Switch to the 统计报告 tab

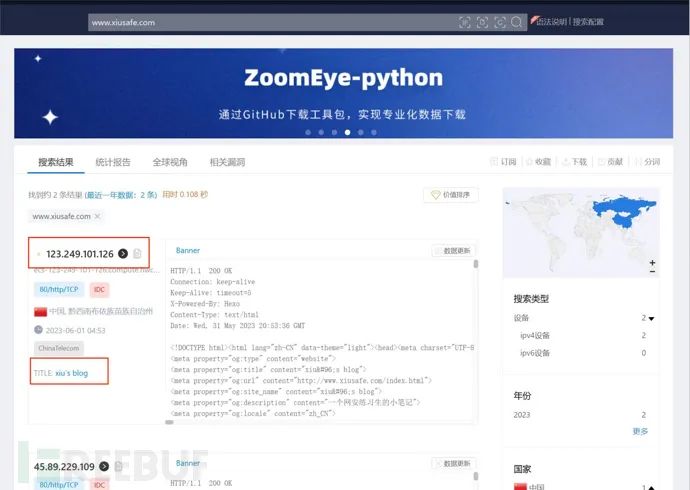point(112,161)
